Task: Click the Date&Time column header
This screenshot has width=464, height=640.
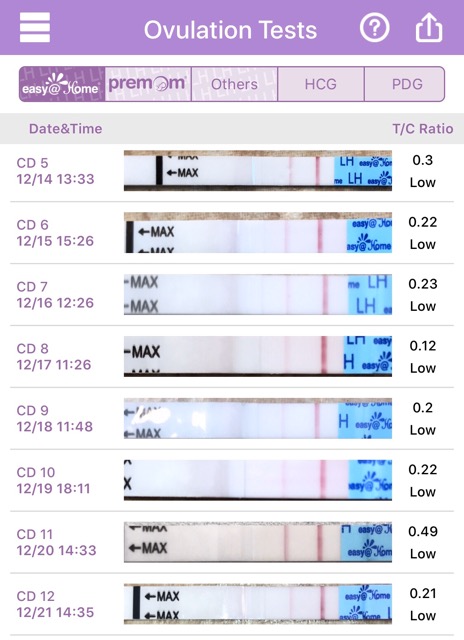Action: click(x=66, y=129)
